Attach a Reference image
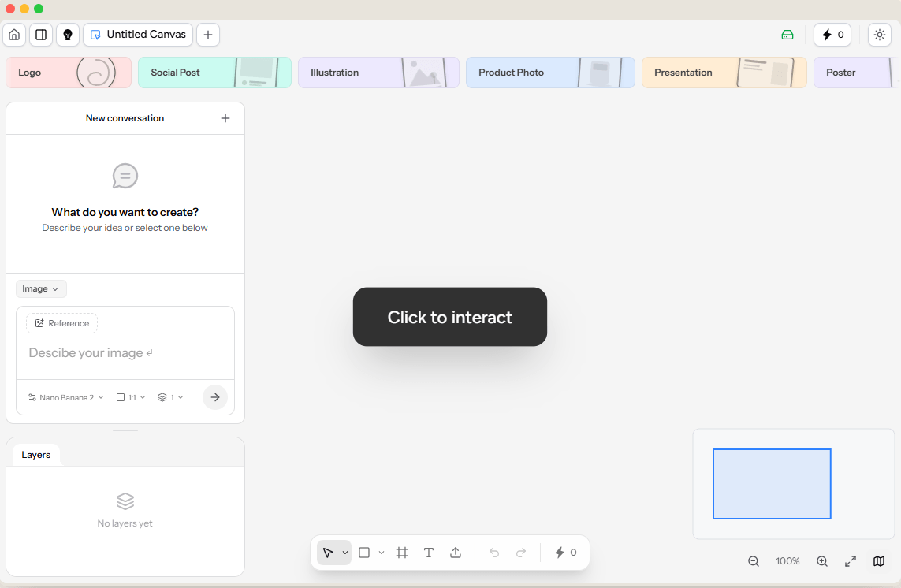901x588 pixels. click(x=61, y=323)
